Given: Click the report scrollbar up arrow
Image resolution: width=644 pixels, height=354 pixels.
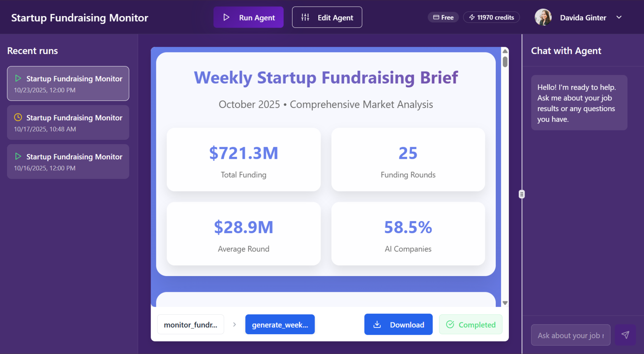Looking at the screenshot, I should (x=505, y=51).
